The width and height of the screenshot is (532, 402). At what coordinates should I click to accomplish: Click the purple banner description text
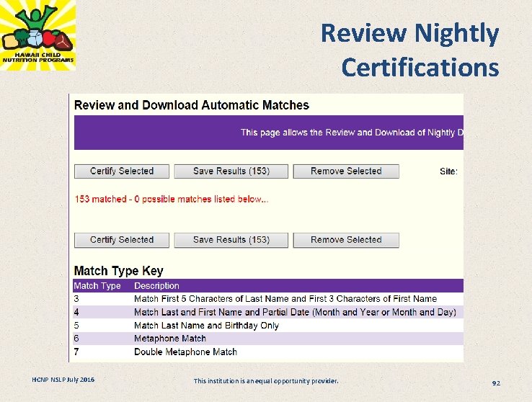[x=352, y=133]
